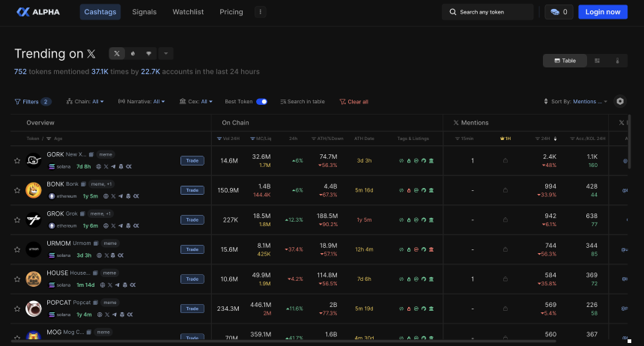
Task: Switch to Table view
Action: coord(565,61)
